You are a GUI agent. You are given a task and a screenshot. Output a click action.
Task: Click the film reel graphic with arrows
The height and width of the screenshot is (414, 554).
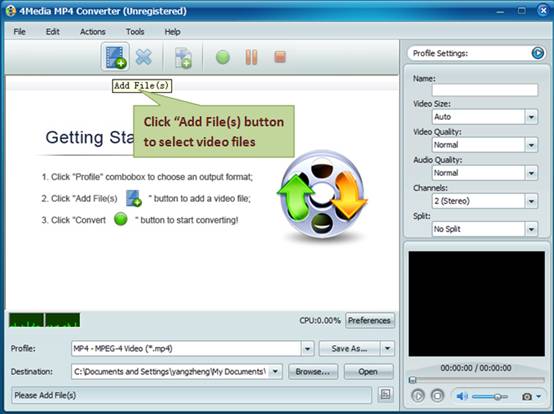322,195
